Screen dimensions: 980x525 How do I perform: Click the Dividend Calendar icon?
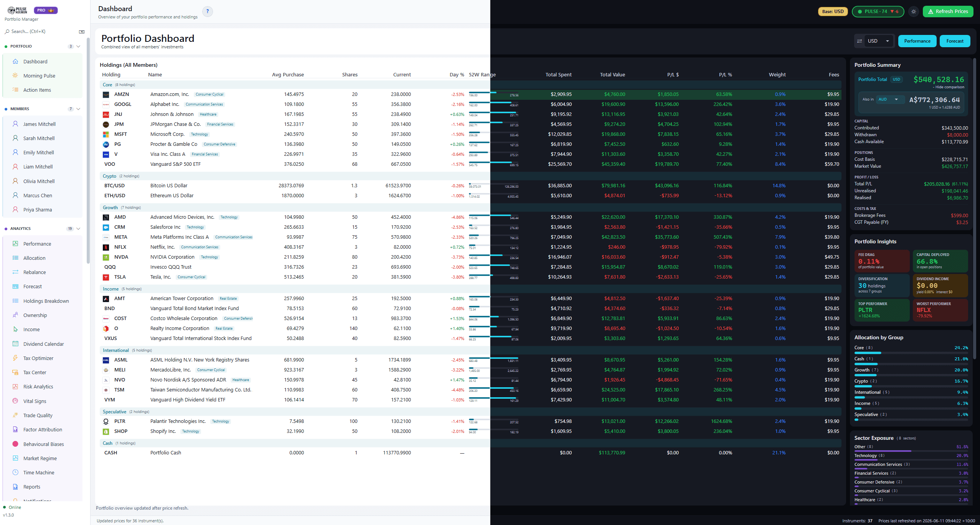[x=15, y=344]
